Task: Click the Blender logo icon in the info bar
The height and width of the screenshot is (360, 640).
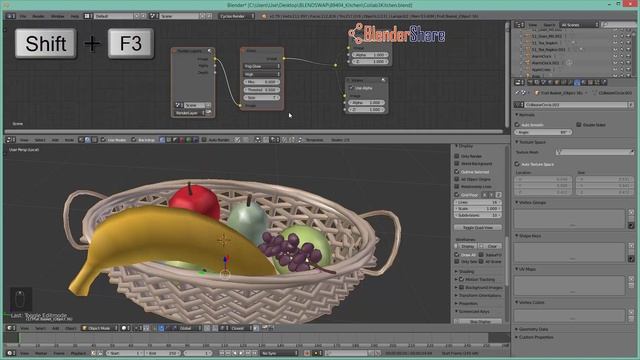Action: [264, 16]
